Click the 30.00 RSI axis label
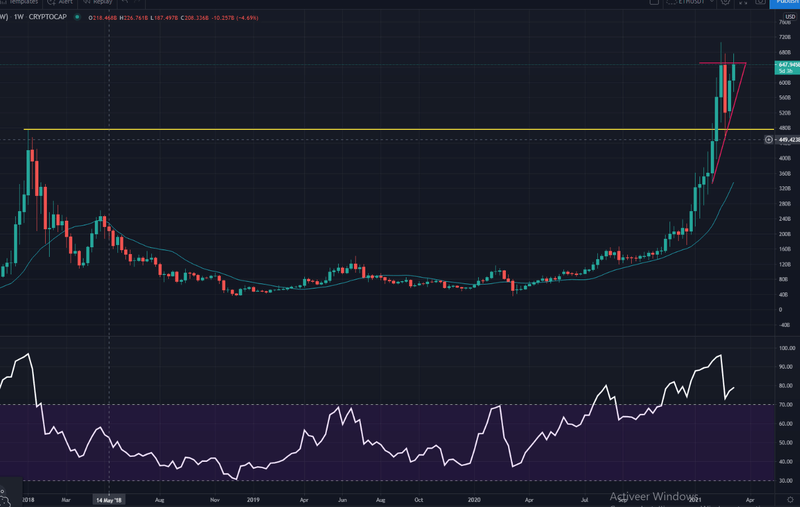The image size is (800, 507). (x=787, y=480)
